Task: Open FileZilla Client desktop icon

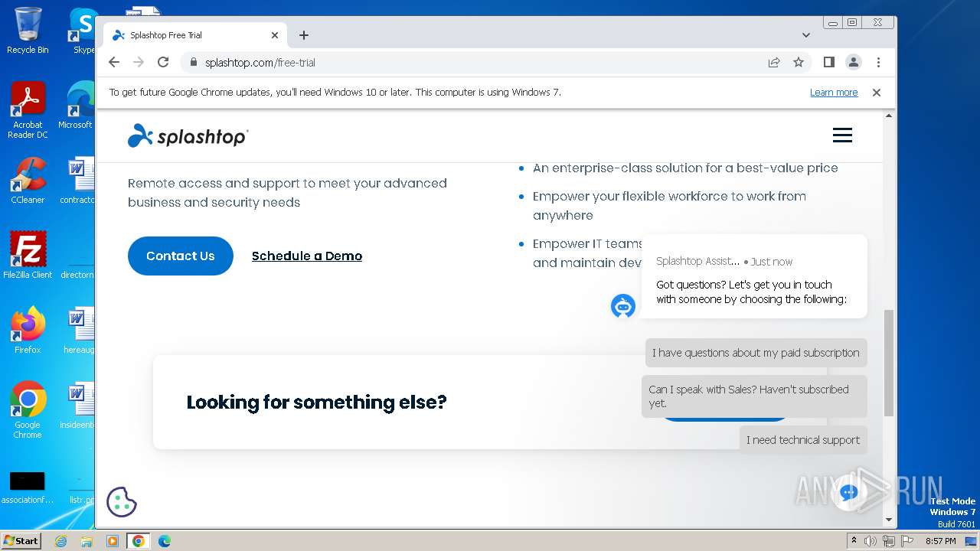Action: point(28,255)
